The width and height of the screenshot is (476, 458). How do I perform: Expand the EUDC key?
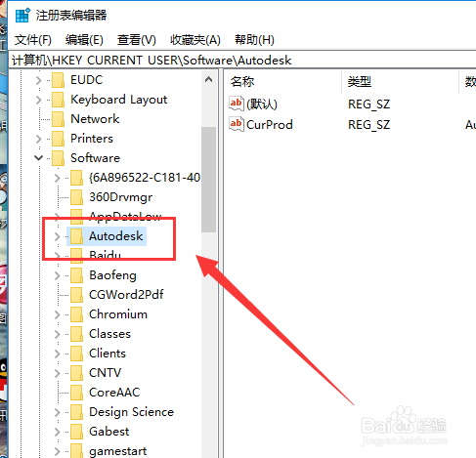coord(38,80)
